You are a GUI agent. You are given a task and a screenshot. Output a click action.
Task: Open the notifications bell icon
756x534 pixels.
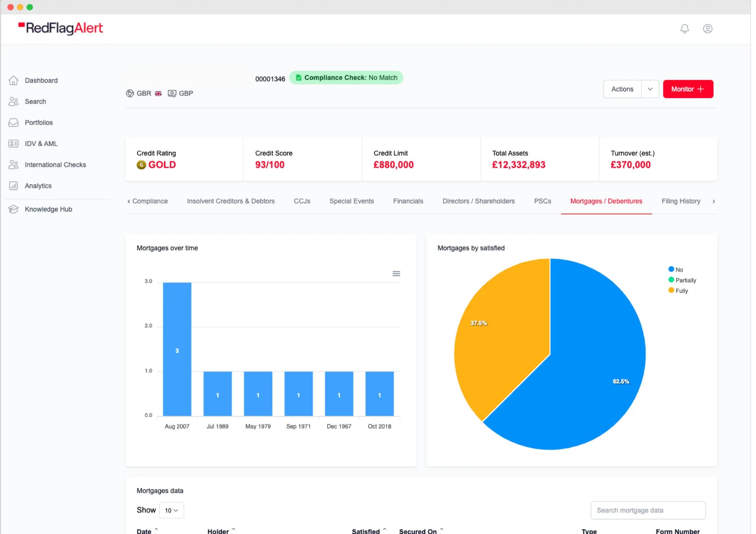[685, 29]
